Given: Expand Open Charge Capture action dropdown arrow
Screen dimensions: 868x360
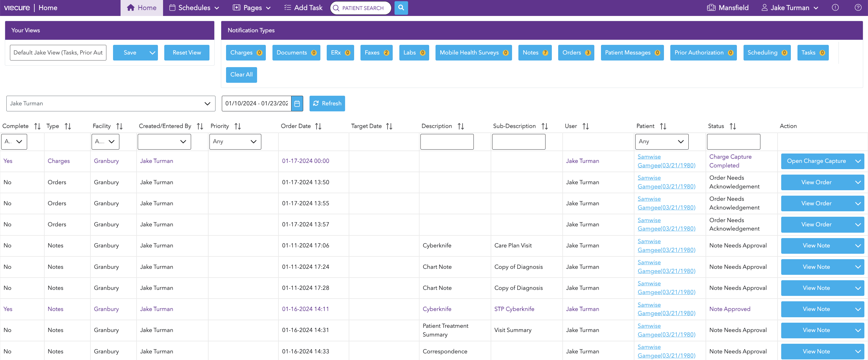Looking at the screenshot, I should pos(858,161).
